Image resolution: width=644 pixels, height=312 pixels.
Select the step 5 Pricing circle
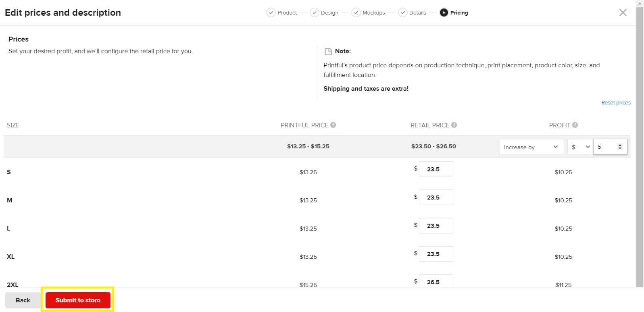click(x=444, y=12)
